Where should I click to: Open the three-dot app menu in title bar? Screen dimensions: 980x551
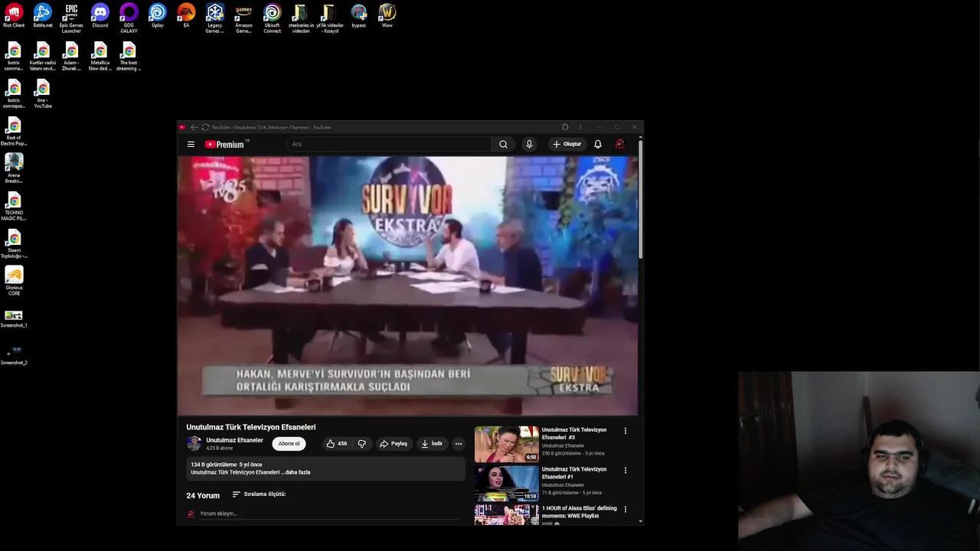580,127
